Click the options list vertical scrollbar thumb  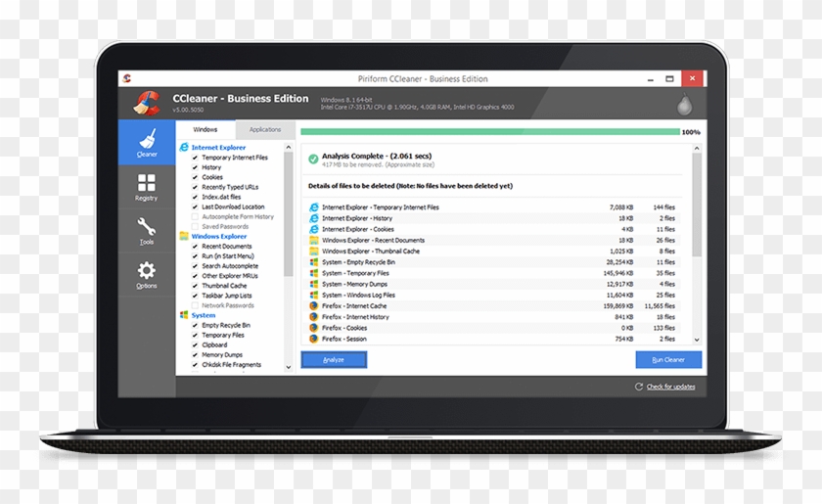(289, 214)
